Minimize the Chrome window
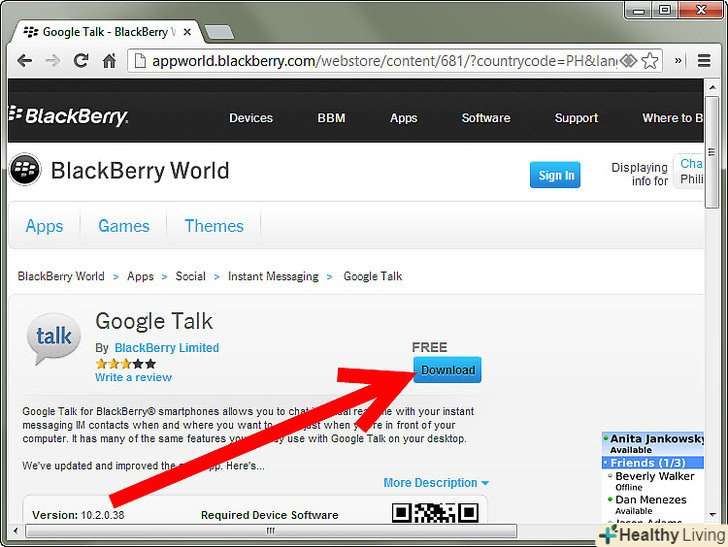The height and width of the screenshot is (547, 728). (x=639, y=10)
